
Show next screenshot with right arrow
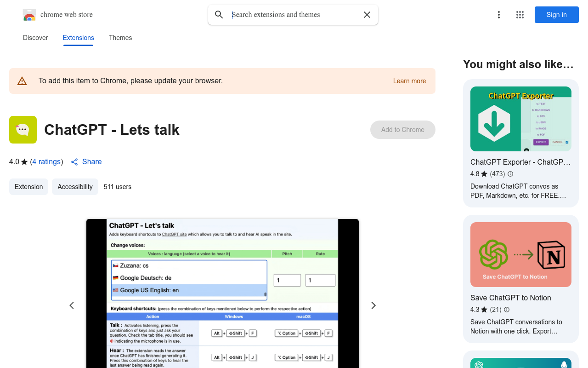click(373, 305)
